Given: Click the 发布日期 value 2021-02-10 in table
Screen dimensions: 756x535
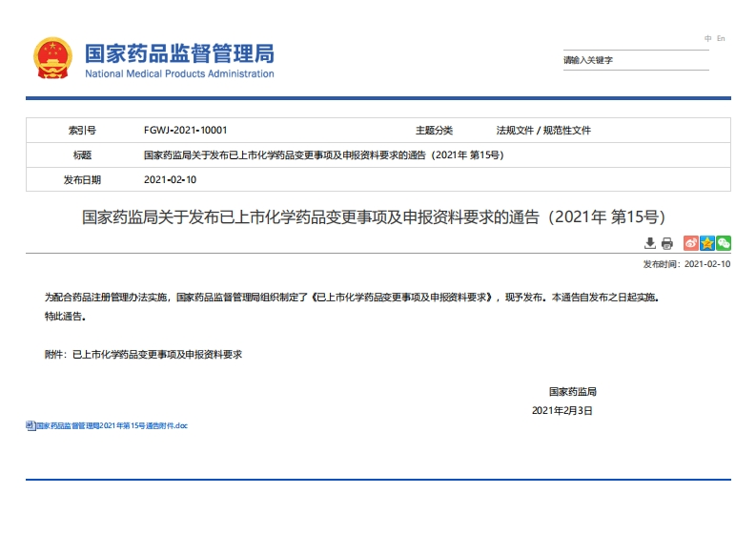Looking at the screenshot, I should click(170, 179).
